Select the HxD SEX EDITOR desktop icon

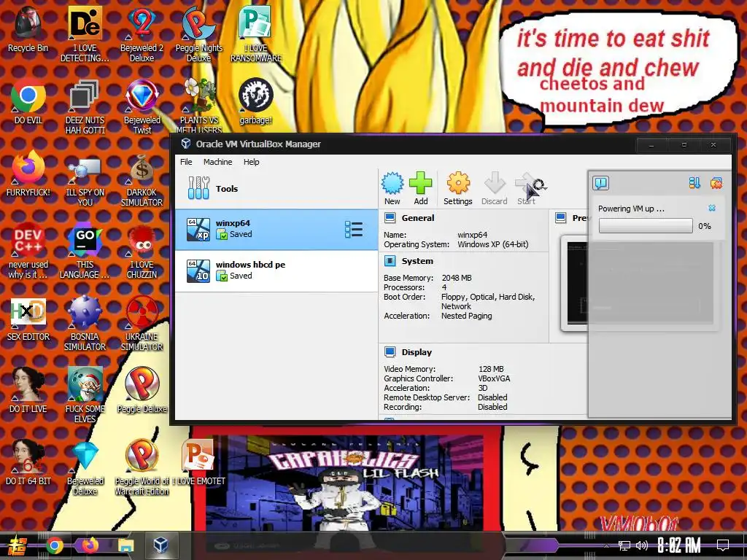[28, 319]
